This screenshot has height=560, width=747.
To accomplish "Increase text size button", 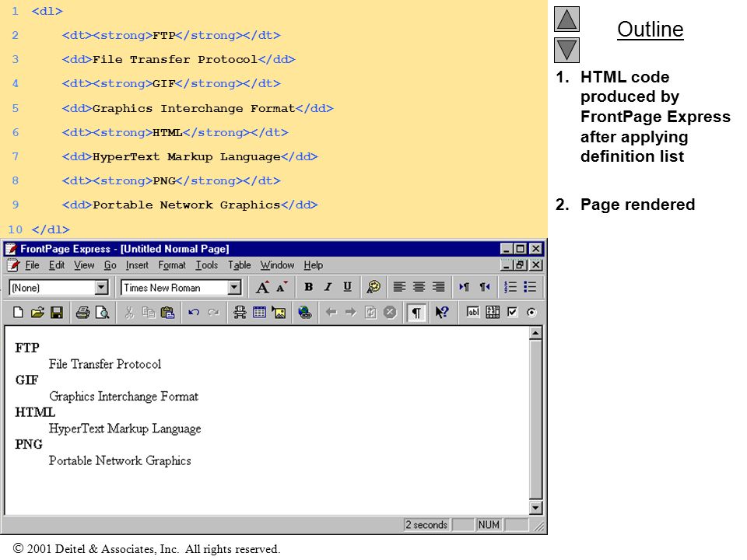I will pos(262,287).
